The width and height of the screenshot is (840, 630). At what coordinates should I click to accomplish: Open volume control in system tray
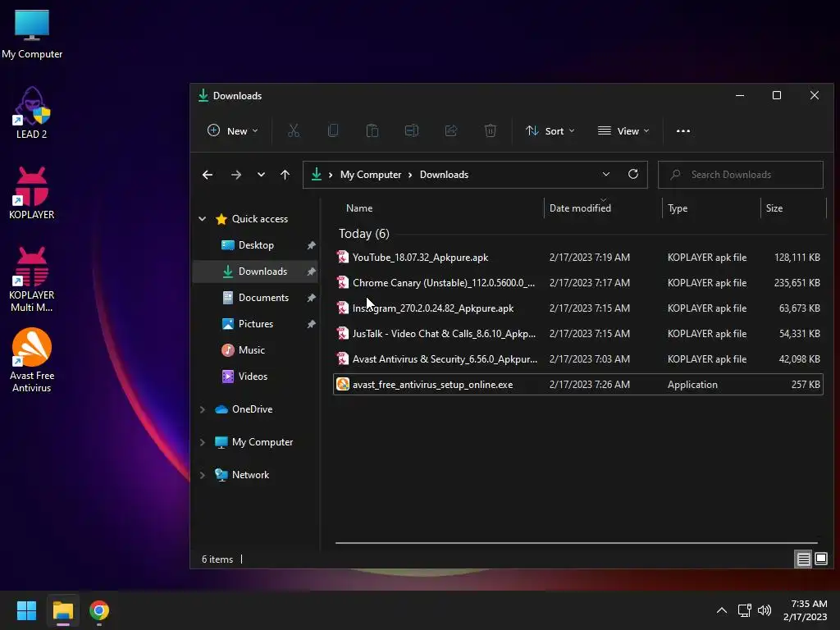tap(765, 610)
